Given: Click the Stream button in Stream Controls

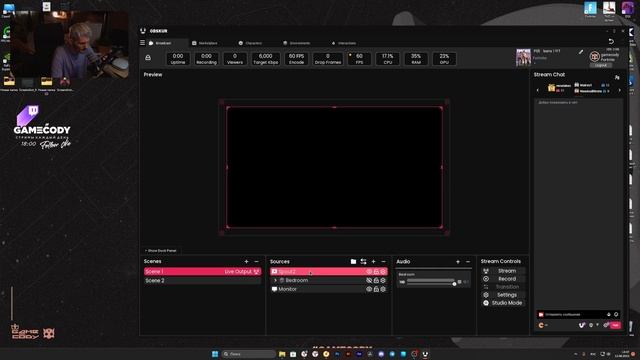Looking at the screenshot, I should click(503, 271).
